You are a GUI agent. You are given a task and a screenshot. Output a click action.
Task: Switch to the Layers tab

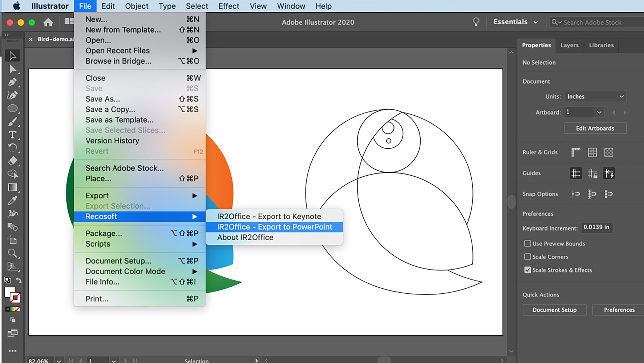570,45
